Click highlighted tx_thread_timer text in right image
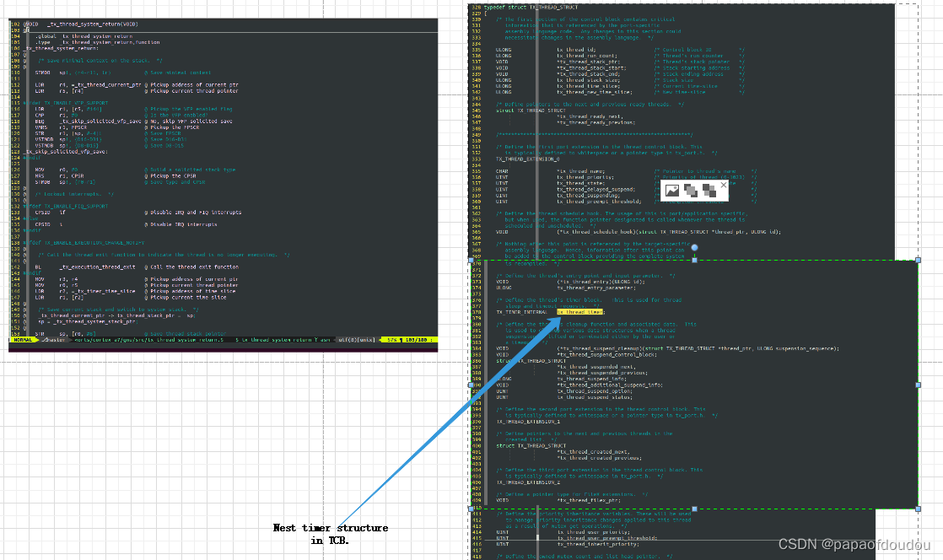The image size is (943, 560). (x=579, y=312)
